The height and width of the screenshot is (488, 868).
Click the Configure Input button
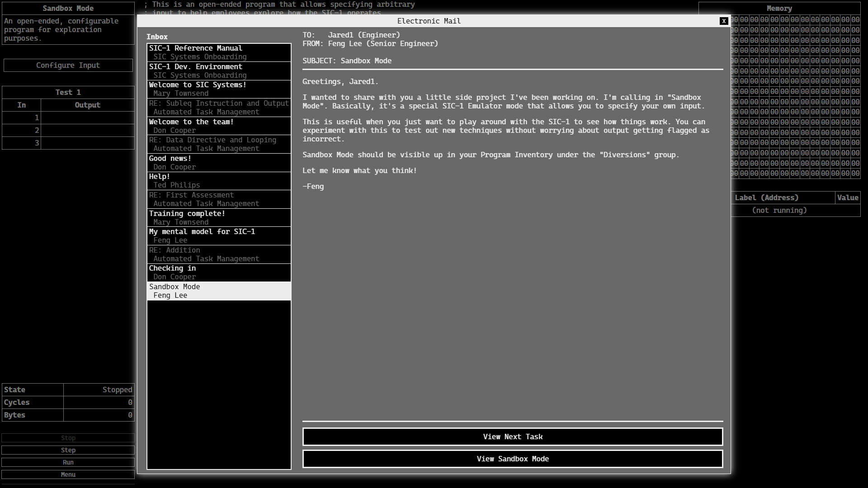(x=68, y=65)
